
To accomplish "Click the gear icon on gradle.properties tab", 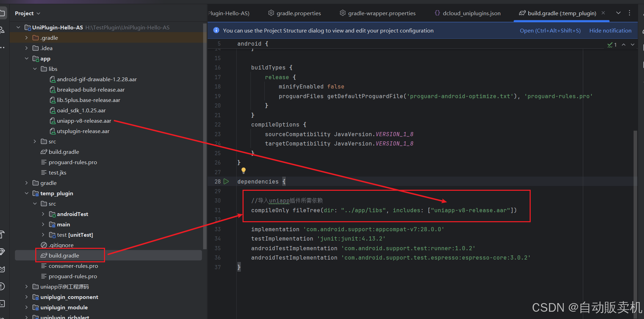I will [271, 13].
